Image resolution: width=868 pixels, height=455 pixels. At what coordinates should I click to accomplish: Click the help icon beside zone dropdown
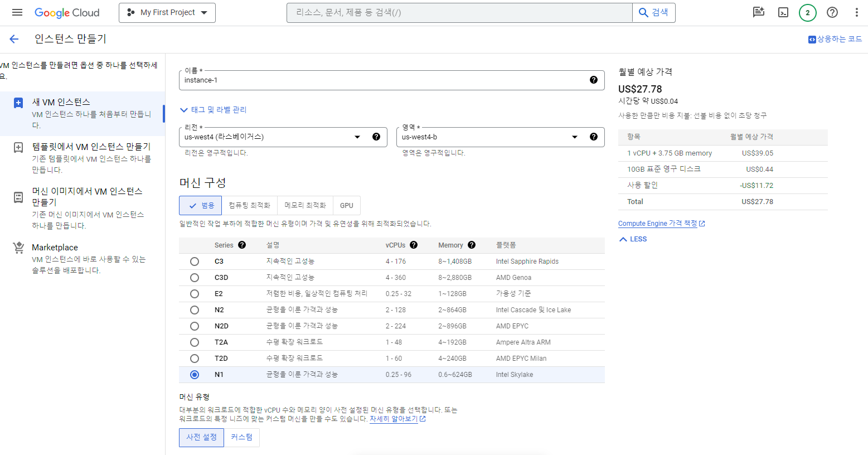point(594,137)
